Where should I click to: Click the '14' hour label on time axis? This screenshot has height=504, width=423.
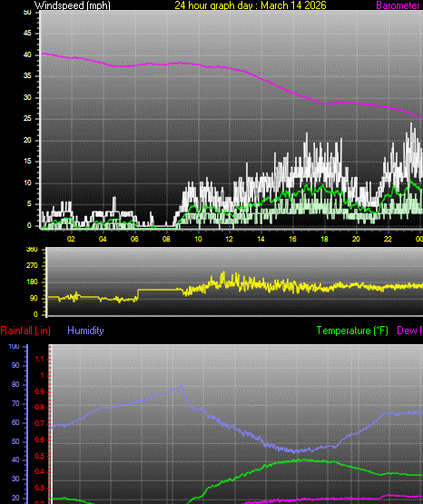[x=261, y=239]
